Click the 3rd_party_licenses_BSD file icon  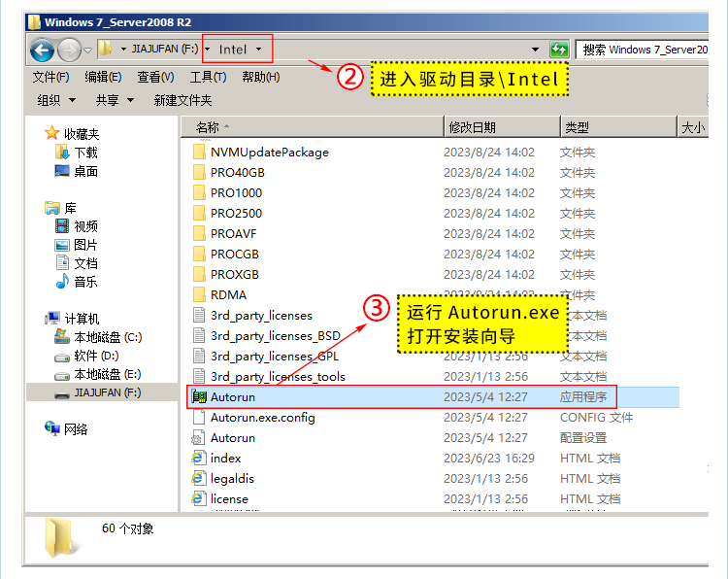[x=199, y=335]
